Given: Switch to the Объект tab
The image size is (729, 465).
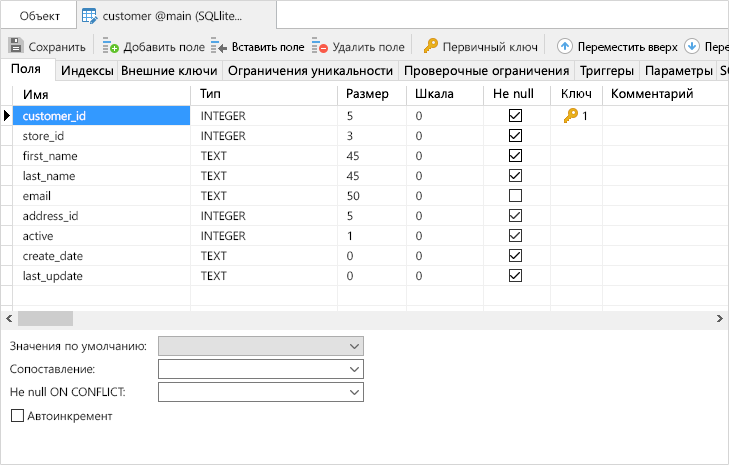Looking at the screenshot, I should click(x=40, y=16).
